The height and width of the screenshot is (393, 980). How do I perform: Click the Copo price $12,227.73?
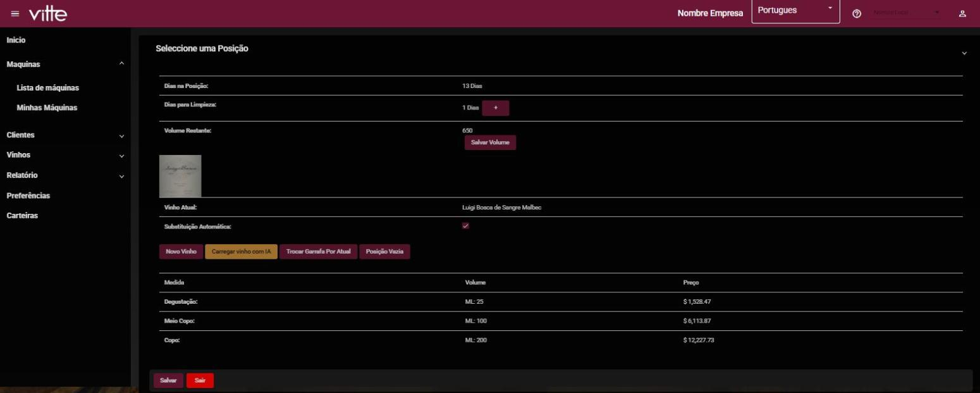(699, 340)
